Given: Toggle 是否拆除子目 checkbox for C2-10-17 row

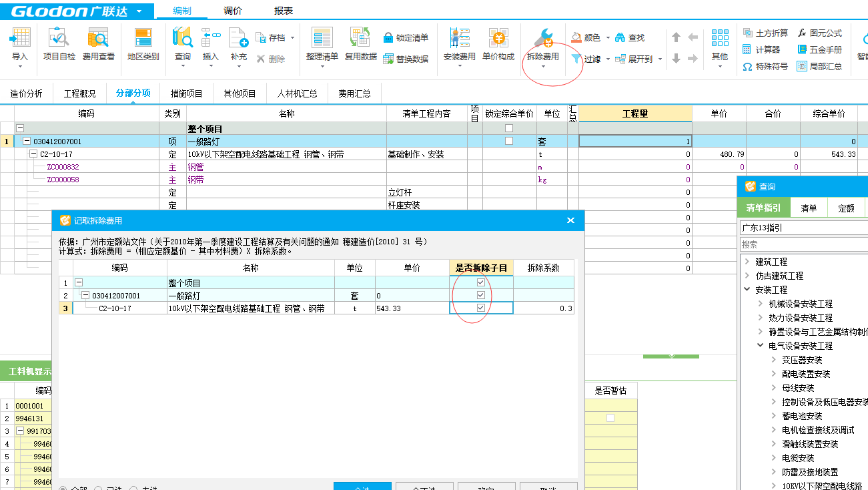Looking at the screenshot, I should 481,308.
